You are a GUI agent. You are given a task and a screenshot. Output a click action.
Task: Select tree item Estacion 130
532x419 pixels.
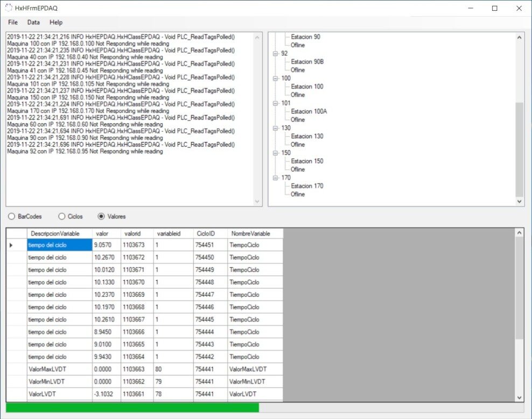pyautogui.click(x=307, y=136)
